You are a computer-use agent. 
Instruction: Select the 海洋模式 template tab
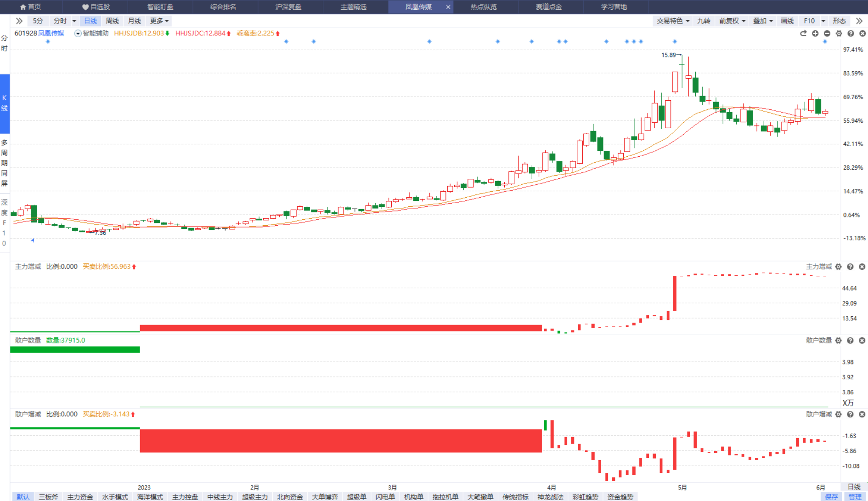tap(150, 497)
